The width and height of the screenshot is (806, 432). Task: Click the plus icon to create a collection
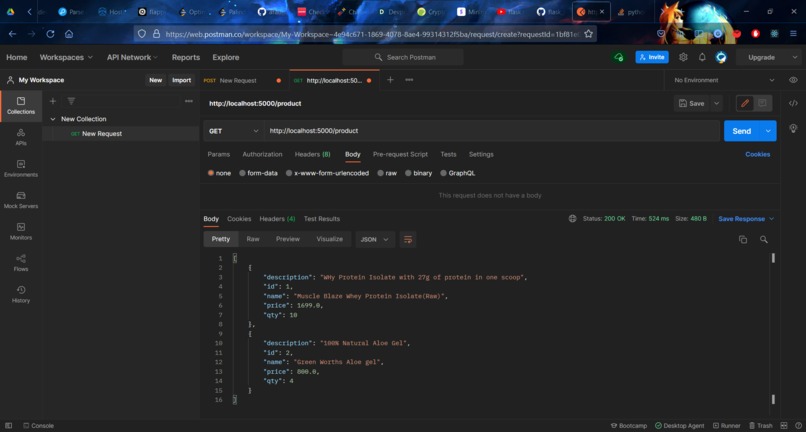click(52, 101)
